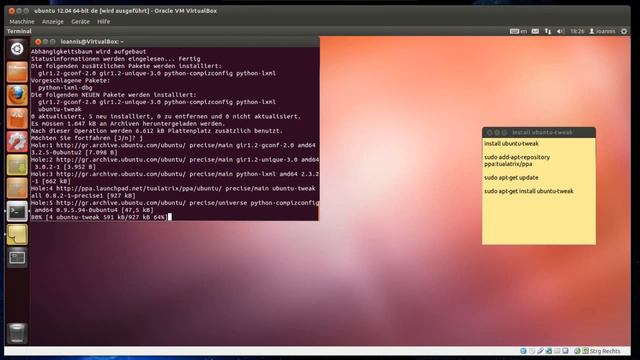Click VirtualBox USB devices status icon
The width and height of the screenshot is (640, 360).
coord(540,351)
